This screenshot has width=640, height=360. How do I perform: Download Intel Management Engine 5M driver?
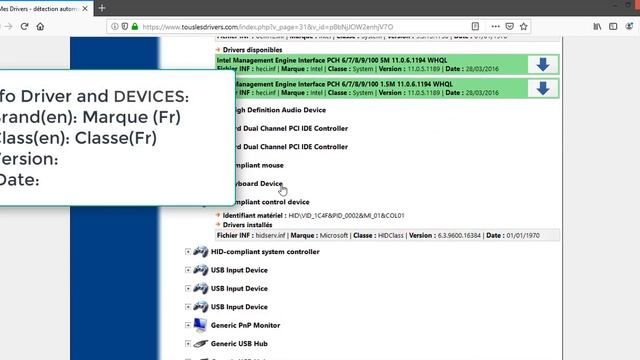pos(543,64)
